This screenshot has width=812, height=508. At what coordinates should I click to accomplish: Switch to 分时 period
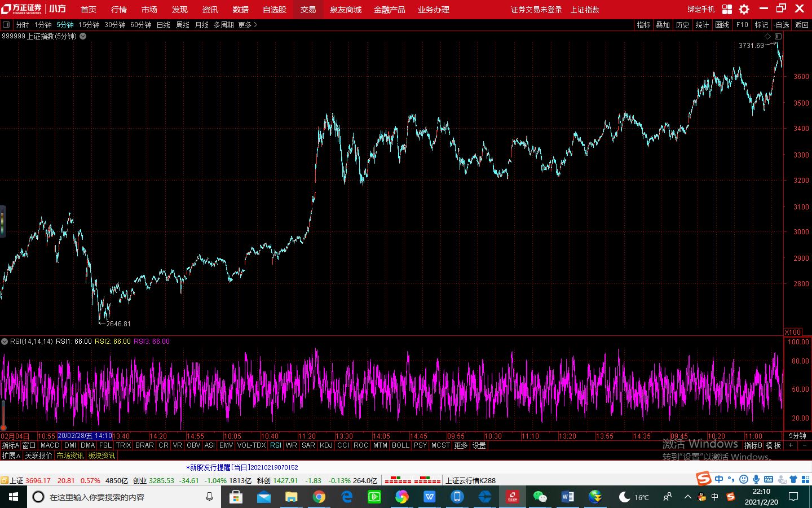point(22,25)
